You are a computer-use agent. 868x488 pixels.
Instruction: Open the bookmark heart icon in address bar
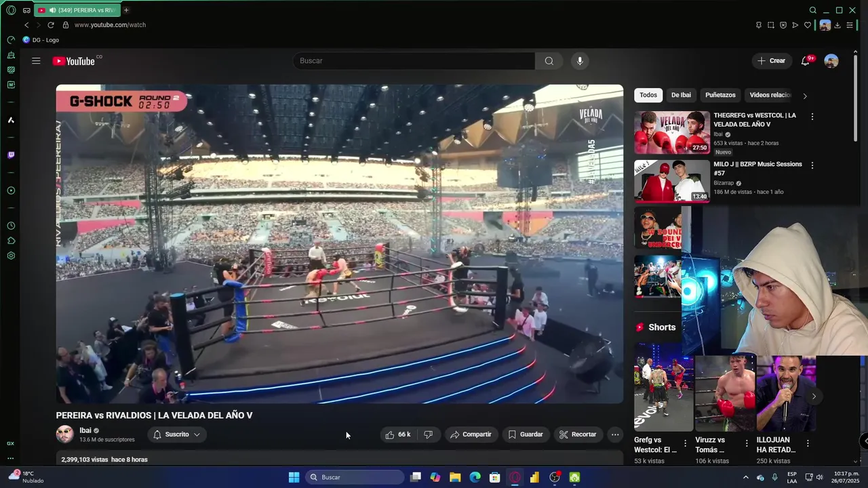pyautogui.click(x=808, y=25)
